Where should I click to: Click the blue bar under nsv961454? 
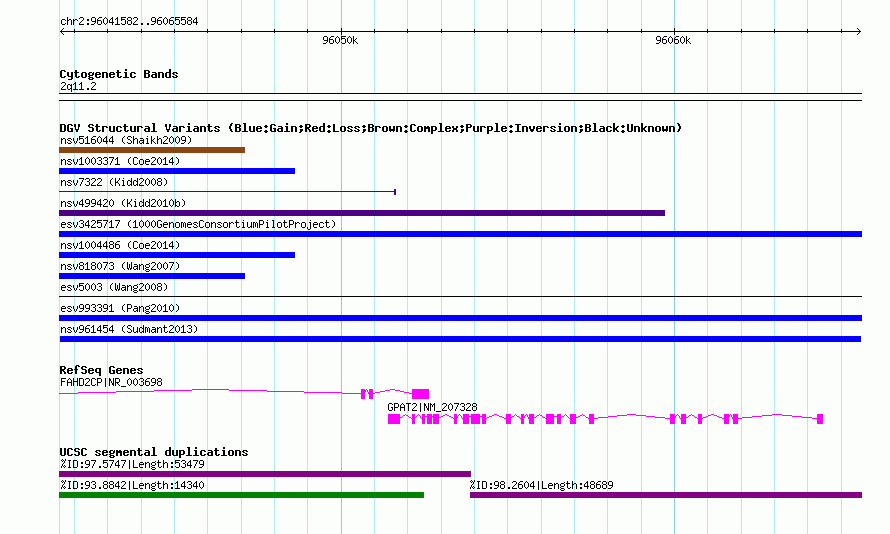tap(460, 339)
